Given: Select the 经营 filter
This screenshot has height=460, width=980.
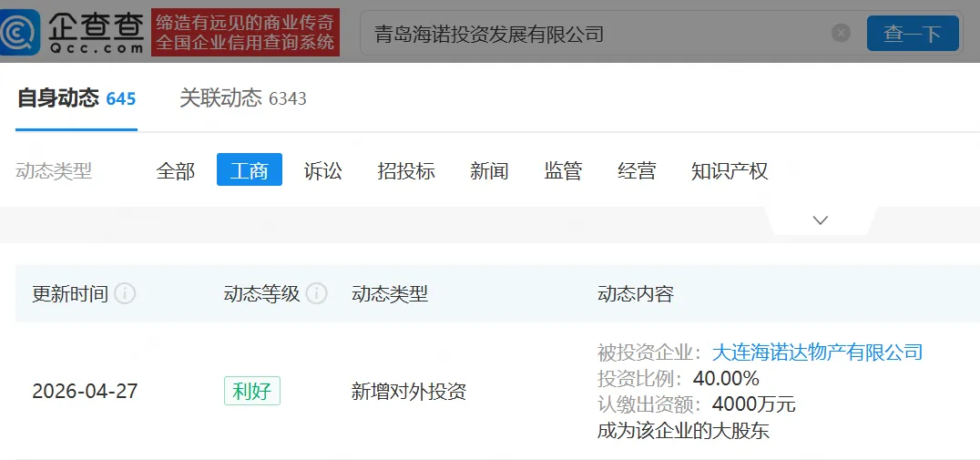Looking at the screenshot, I should 637,170.
